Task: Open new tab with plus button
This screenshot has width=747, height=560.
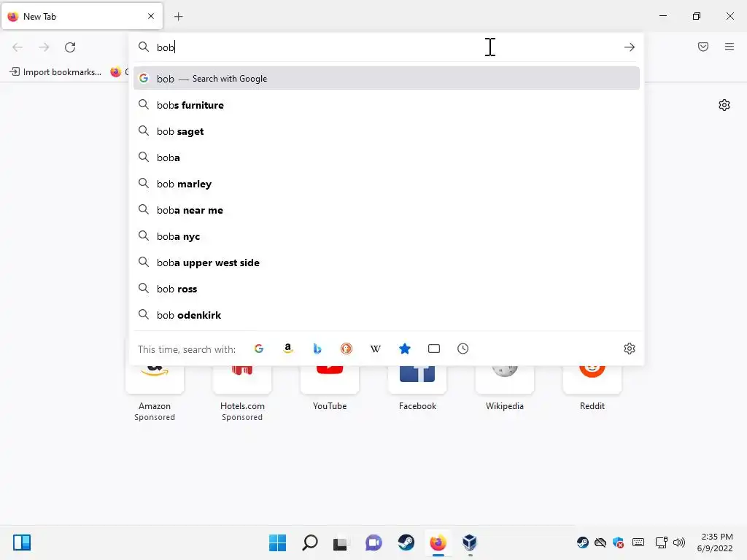Action: (179, 17)
